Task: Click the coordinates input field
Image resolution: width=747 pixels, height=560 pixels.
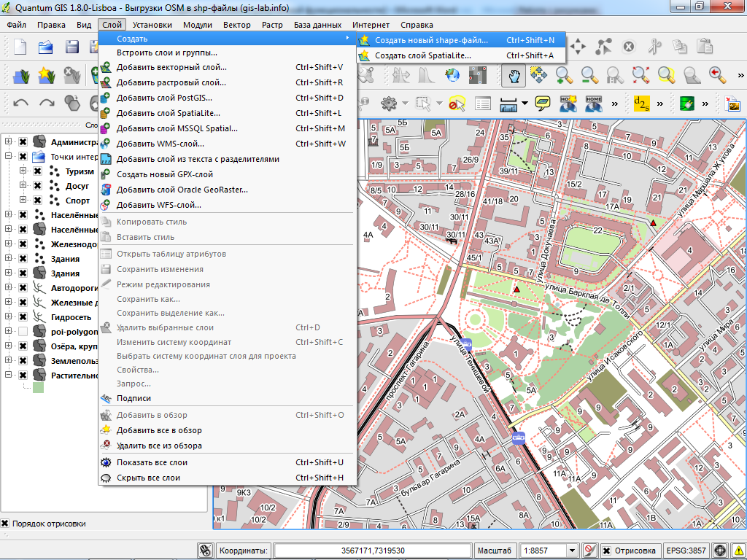Action: click(373, 551)
